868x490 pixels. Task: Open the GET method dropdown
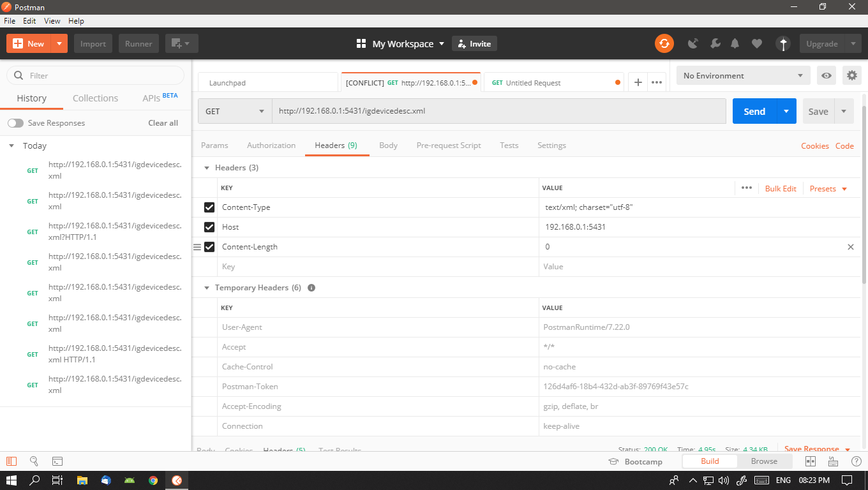point(235,111)
